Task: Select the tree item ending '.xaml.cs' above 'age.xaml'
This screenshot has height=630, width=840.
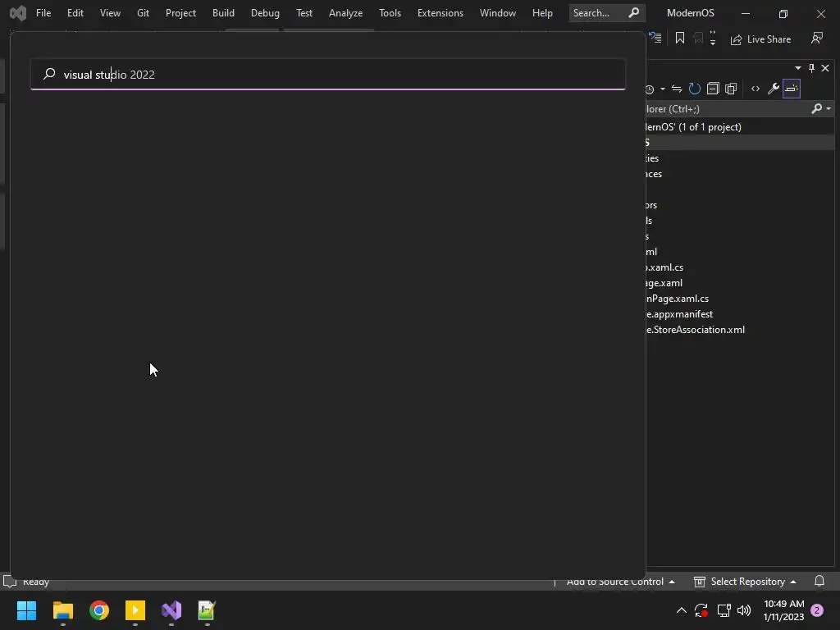Action: tap(664, 267)
